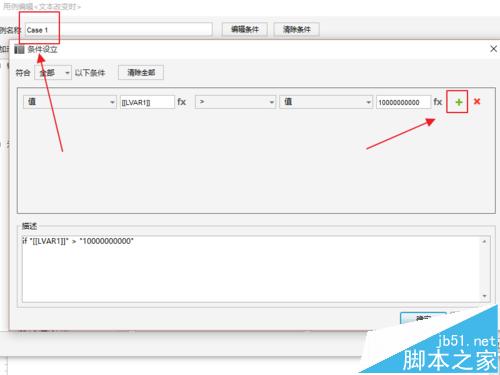Click the 编辑条件 button in the case editor
Screen dimensions: 500x375
point(245,29)
